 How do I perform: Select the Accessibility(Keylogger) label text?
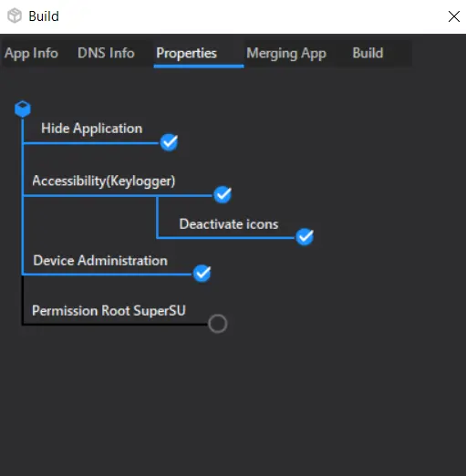(104, 181)
